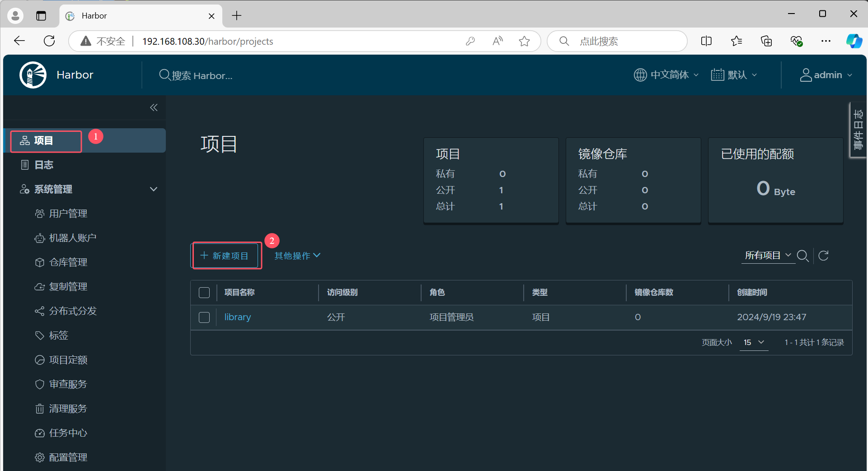Open the 默认 date format dropdown
868x471 pixels.
(x=734, y=75)
